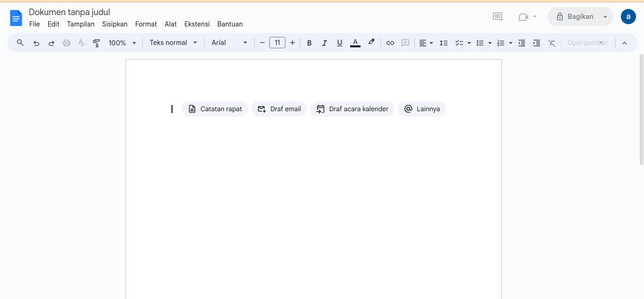
Task: Toggle bulleted list icon
Action: (x=480, y=43)
